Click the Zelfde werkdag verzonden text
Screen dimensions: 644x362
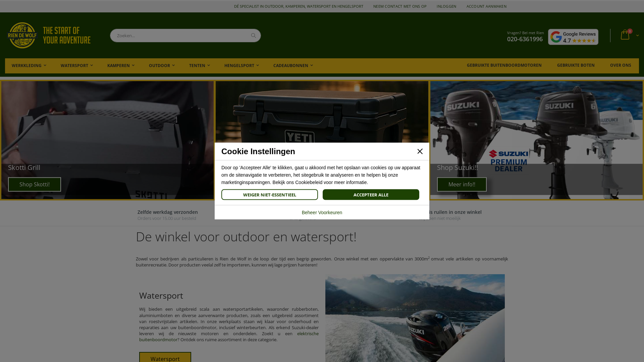167,212
